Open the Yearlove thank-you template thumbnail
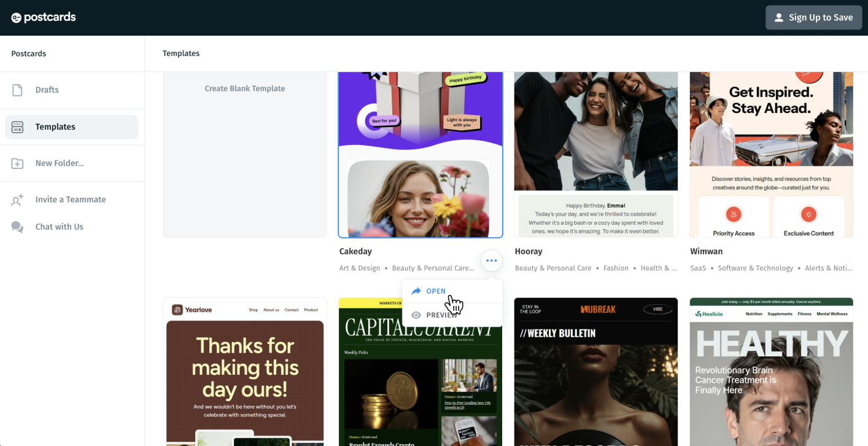The width and height of the screenshot is (868, 446). pos(245,372)
